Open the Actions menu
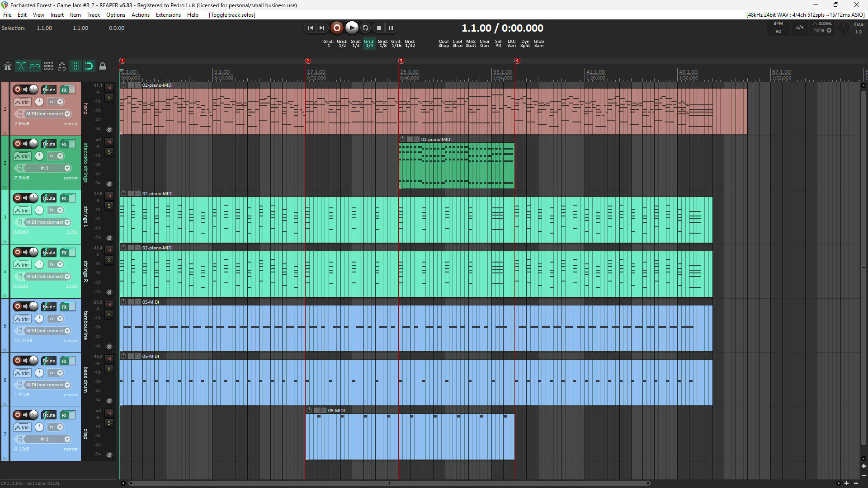868x488 pixels. (140, 15)
